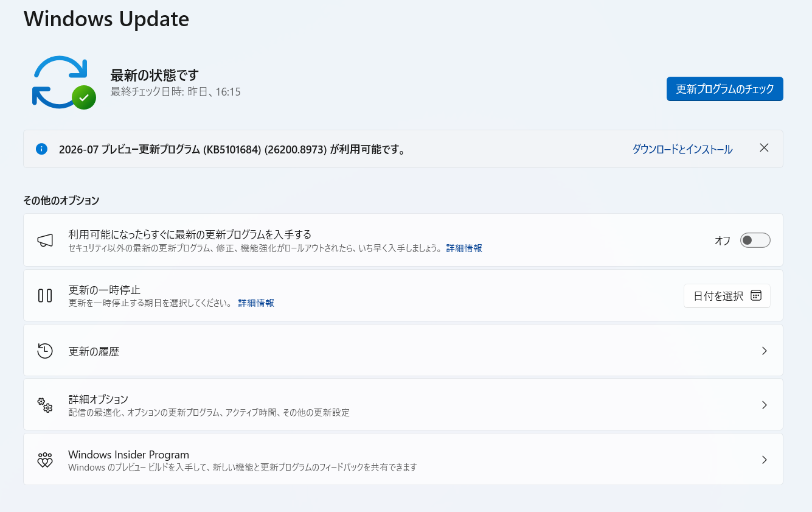The height and width of the screenshot is (512, 812).
Task: Click the blue info icon in update banner
Action: 41,149
